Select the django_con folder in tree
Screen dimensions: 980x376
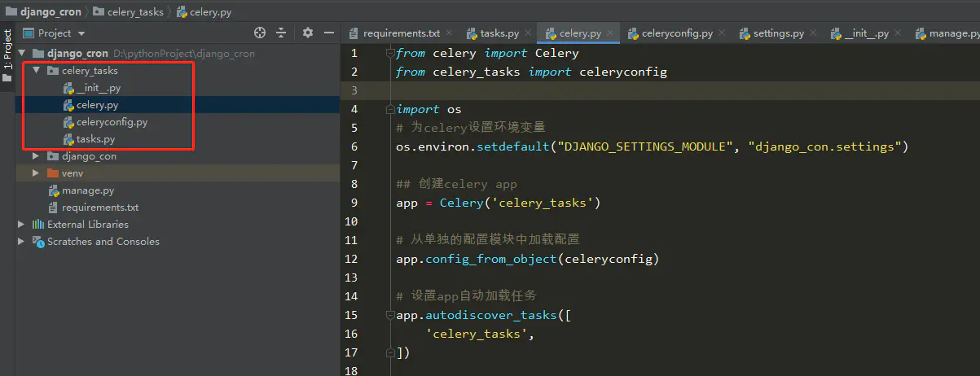click(81, 156)
